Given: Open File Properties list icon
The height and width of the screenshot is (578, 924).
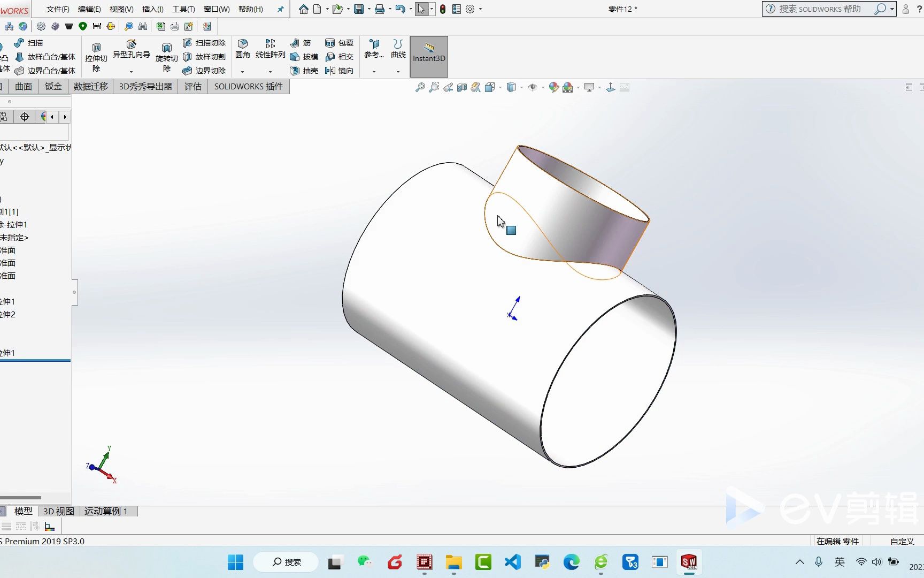Looking at the screenshot, I should point(457,9).
